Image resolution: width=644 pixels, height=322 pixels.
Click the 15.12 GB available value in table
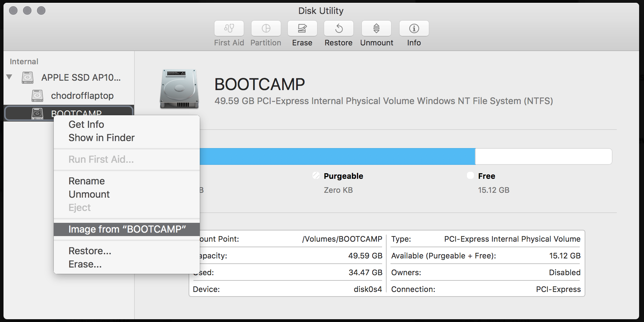pos(565,256)
